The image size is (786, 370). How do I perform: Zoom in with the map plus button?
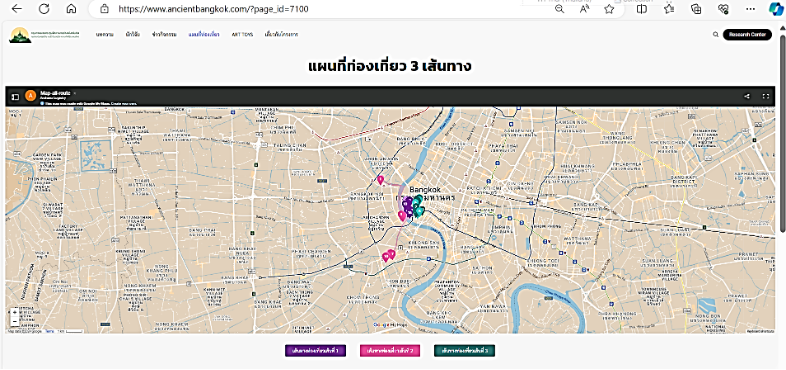[15, 312]
